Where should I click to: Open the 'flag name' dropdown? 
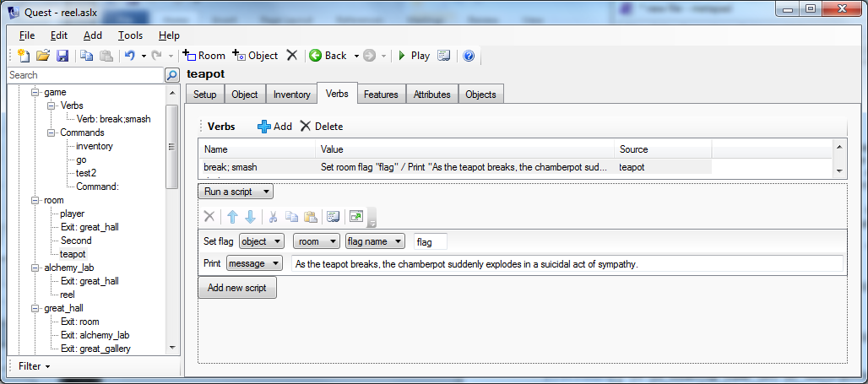(x=375, y=242)
